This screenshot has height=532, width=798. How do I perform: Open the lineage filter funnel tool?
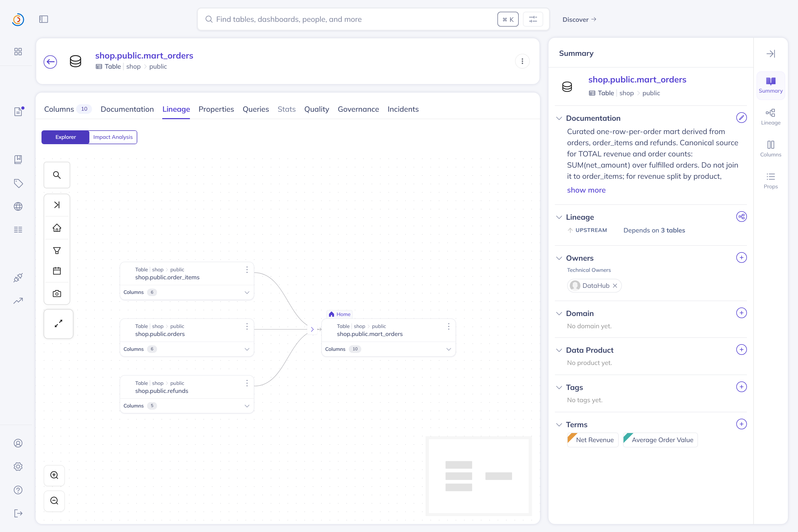tap(57, 250)
